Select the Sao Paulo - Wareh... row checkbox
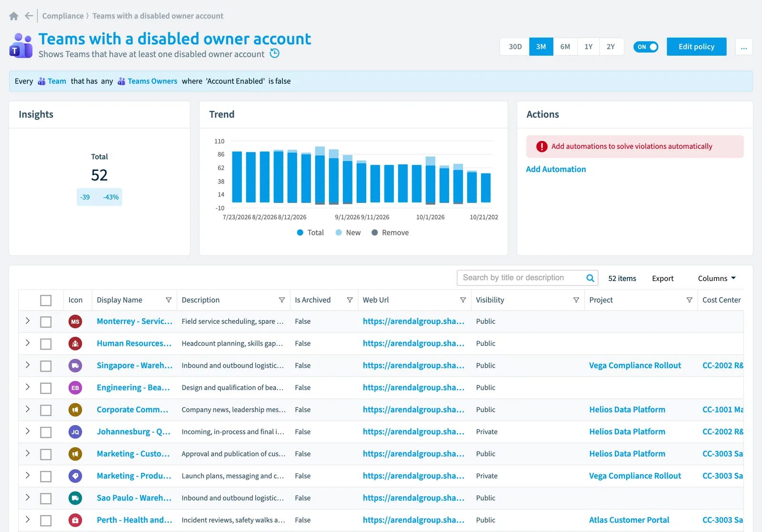The image size is (762, 532). (46, 499)
